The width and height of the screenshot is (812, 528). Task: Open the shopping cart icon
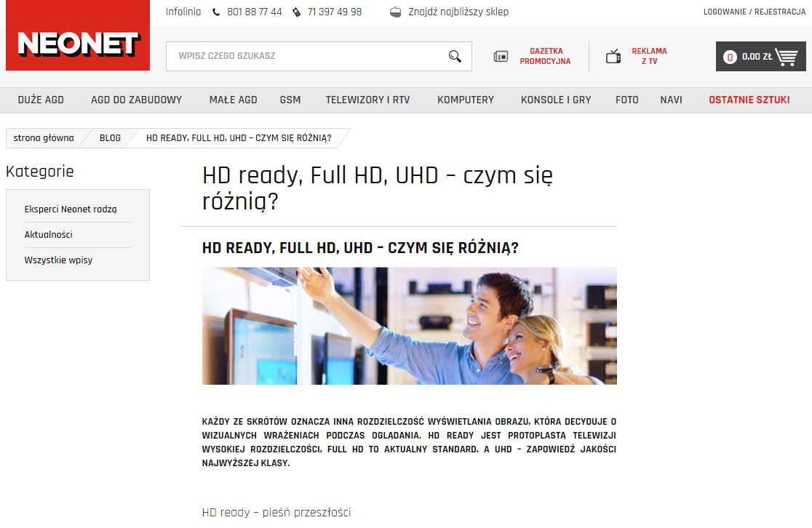pyautogui.click(x=787, y=57)
